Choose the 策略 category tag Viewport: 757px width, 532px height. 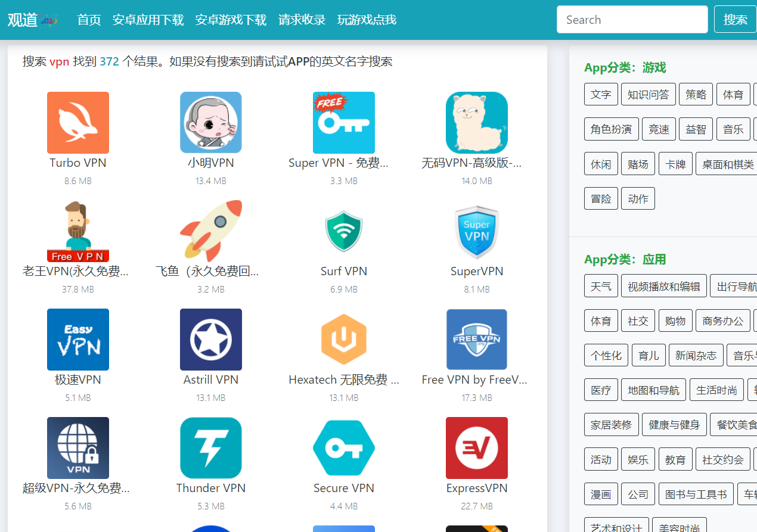[696, 94]
